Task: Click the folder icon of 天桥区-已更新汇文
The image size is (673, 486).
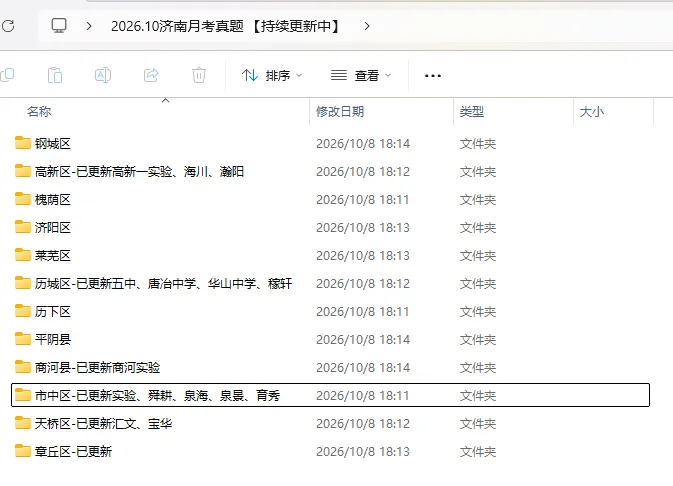Action: [x=23, y=422]
